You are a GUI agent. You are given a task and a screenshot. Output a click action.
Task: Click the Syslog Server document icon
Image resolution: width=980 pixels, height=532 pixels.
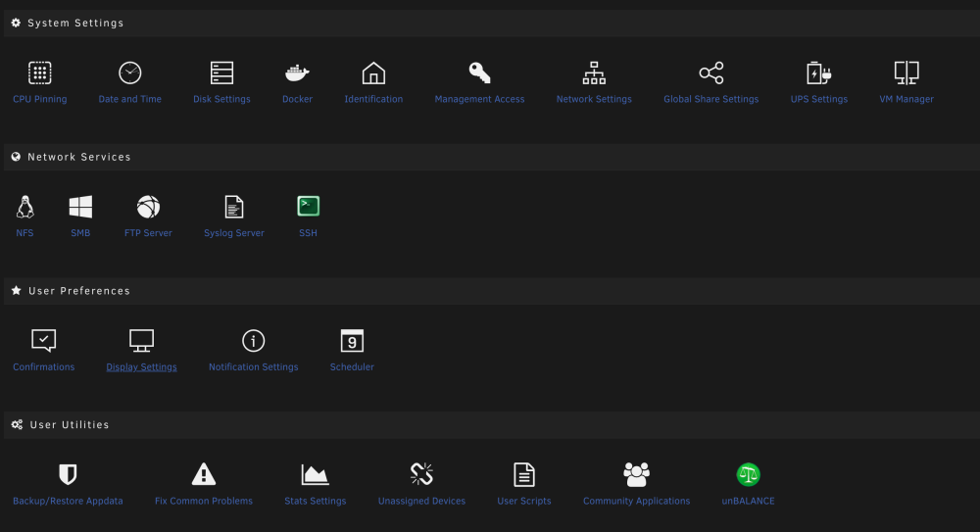[234, 207]
